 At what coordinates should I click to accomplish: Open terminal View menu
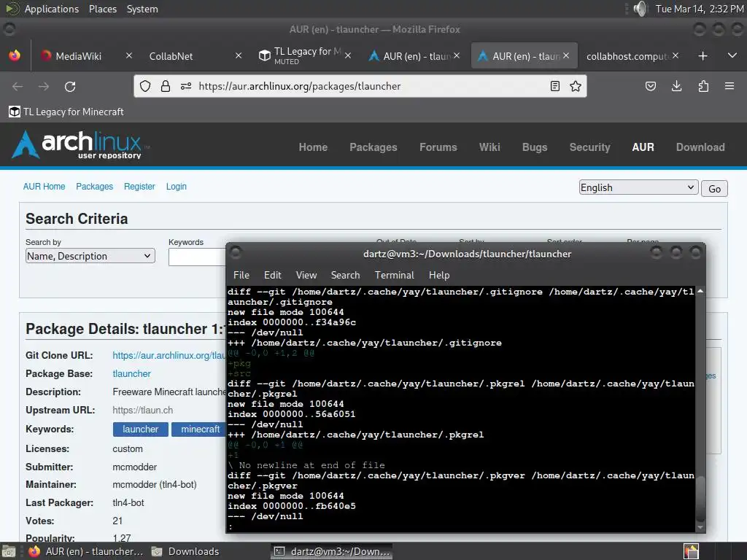306,275
